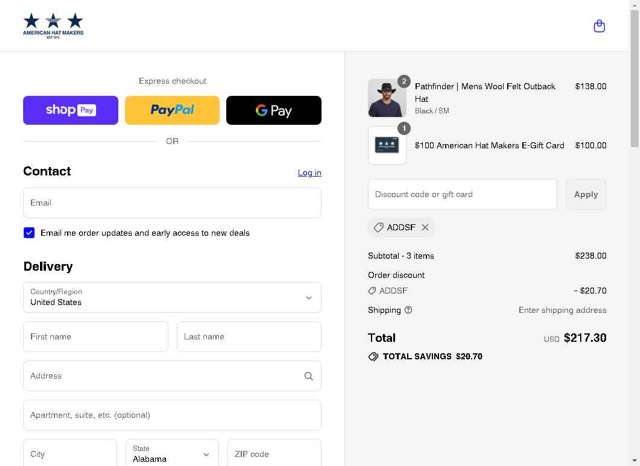Focus the Apartment, suite optional field
640x466 pixels.
tap(172, 415)
